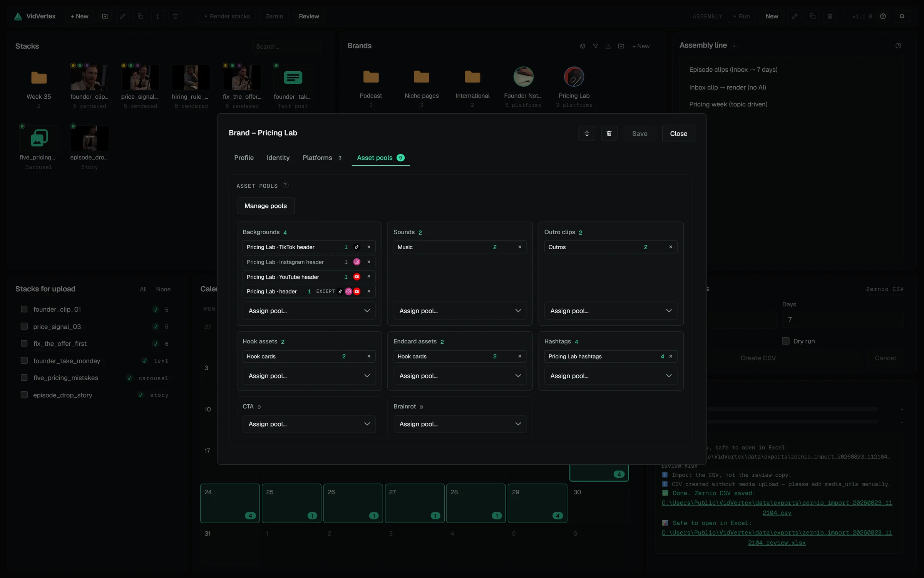
Task: Remove Pricing Lab hashtags pool
Action: pyautogui.click(x=671, y=356)
